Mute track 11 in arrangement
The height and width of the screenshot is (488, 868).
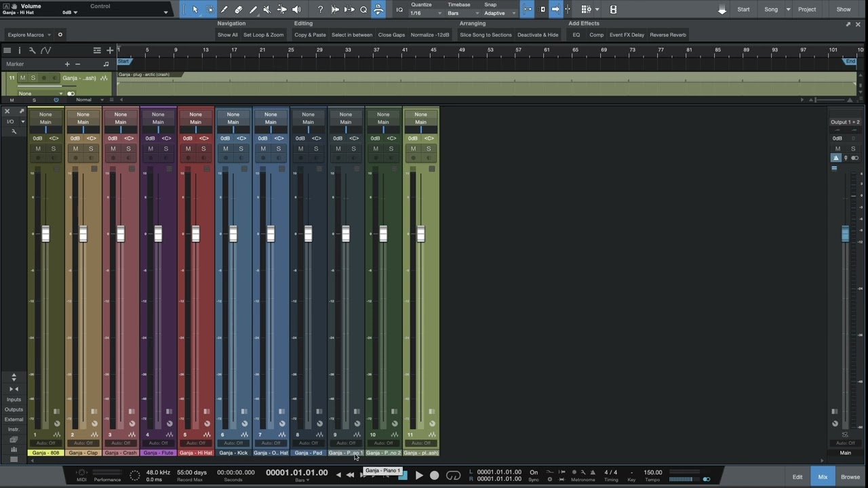click(x=22, y=78)
